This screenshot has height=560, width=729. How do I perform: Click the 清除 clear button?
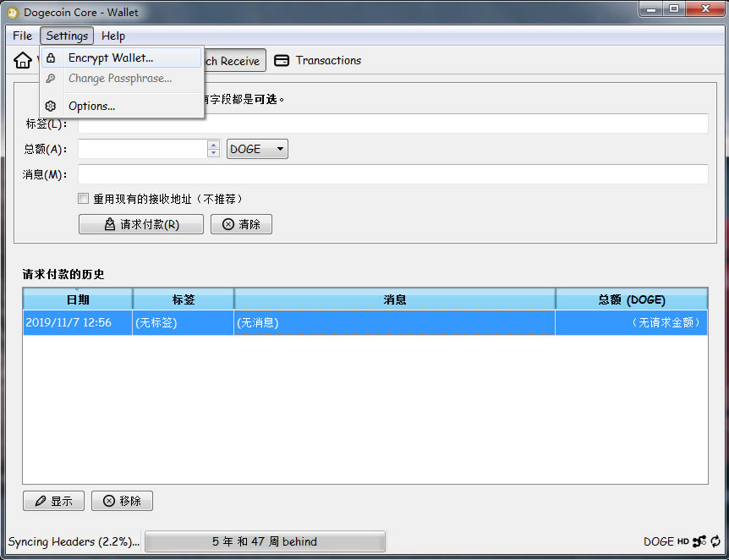coord(241,224)
